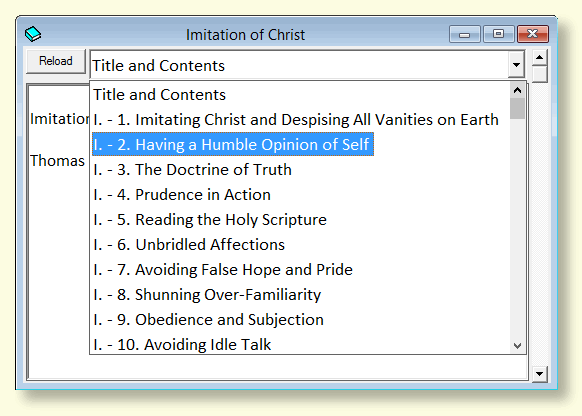This screenshot has height=416, width=582.
Task: Open the chapter combo box dropdown arrow
Action: pyautogui.click(x=516, y=65)
